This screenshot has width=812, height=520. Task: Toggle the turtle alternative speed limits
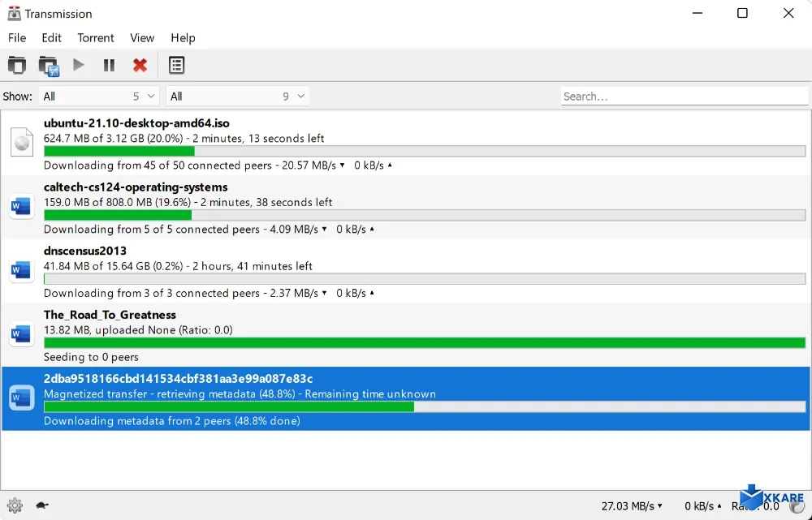pos(42,505)
